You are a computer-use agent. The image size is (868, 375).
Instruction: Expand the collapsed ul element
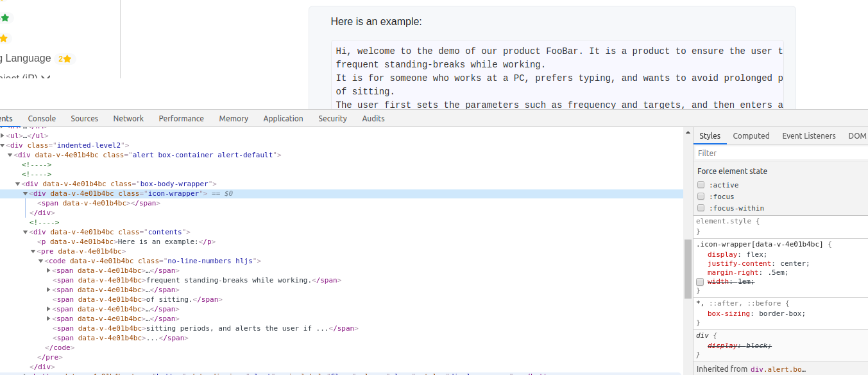click(3, 135)
